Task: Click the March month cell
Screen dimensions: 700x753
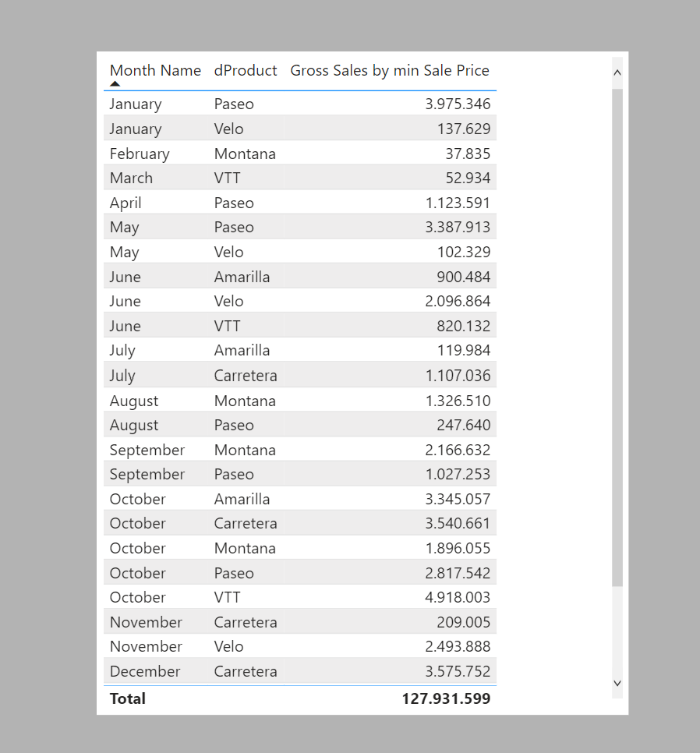Action: point(131,178)
